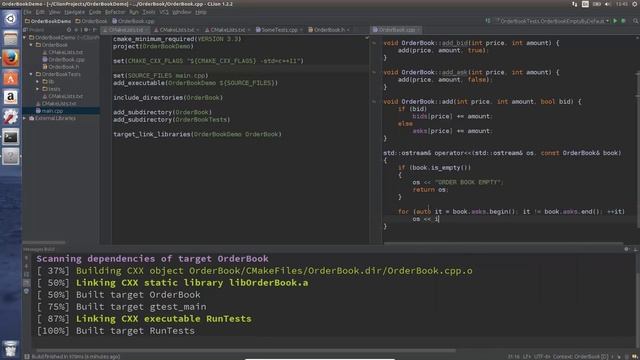Open the sound volume indicator

[x=608, y=4]
